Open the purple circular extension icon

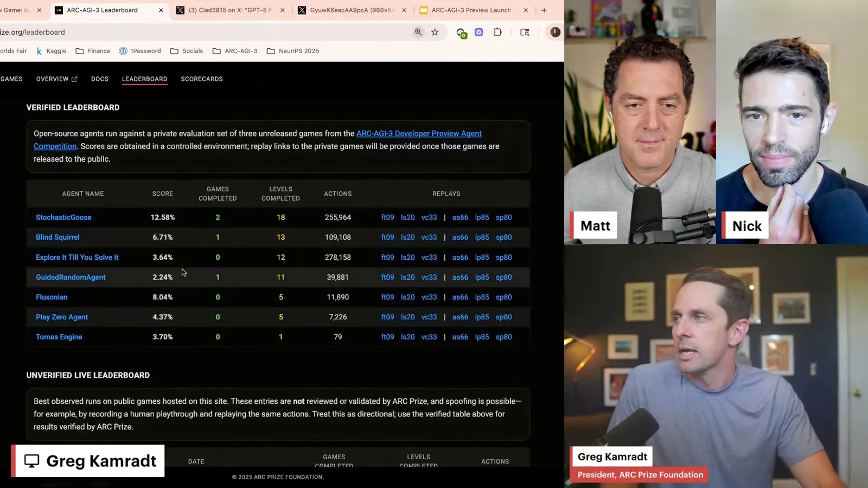[479, 32]
